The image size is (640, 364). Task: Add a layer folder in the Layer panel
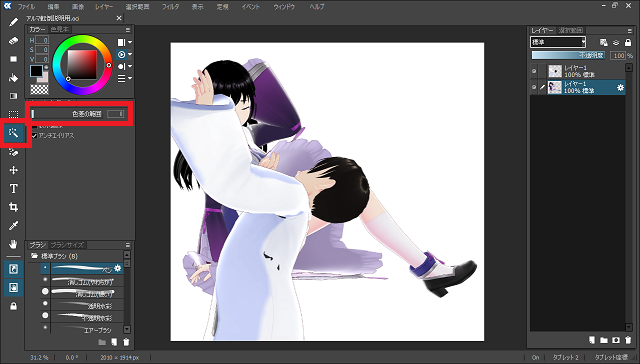[x=604, y=340]
